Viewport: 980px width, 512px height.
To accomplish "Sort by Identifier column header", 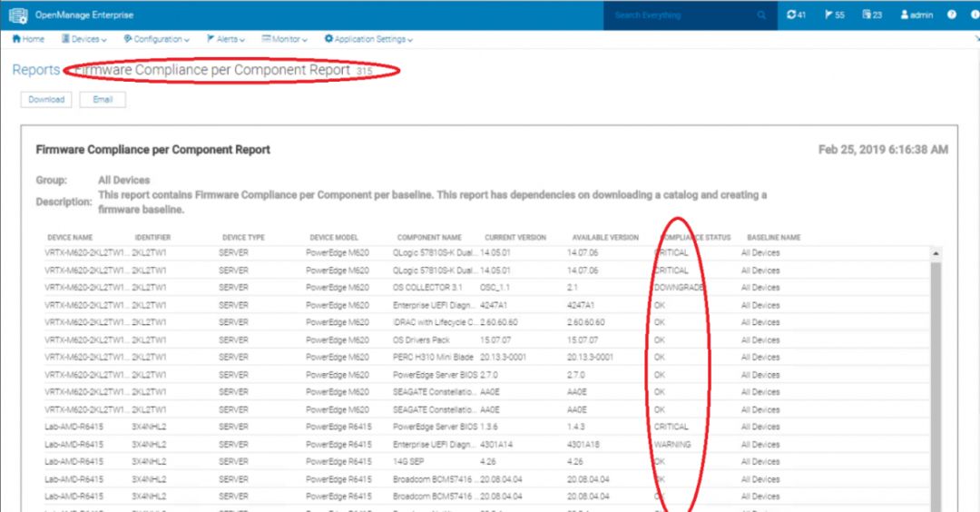I will tap(152, 238).
